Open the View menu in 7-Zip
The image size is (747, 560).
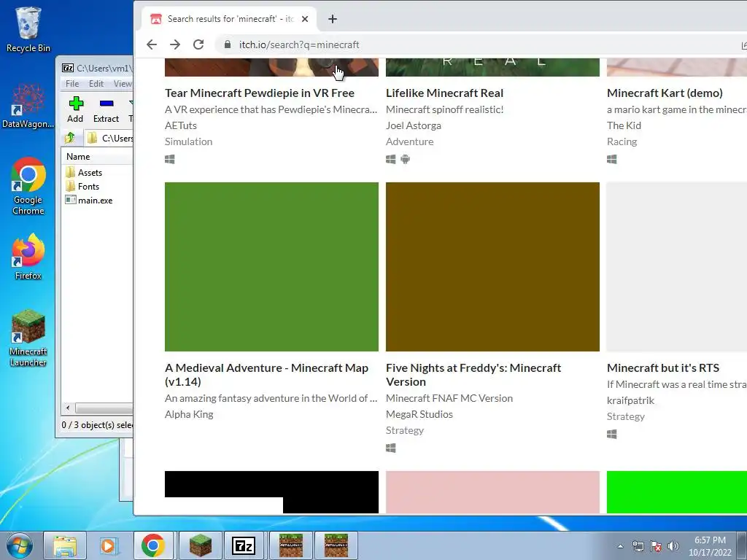[x=123, y=84]
